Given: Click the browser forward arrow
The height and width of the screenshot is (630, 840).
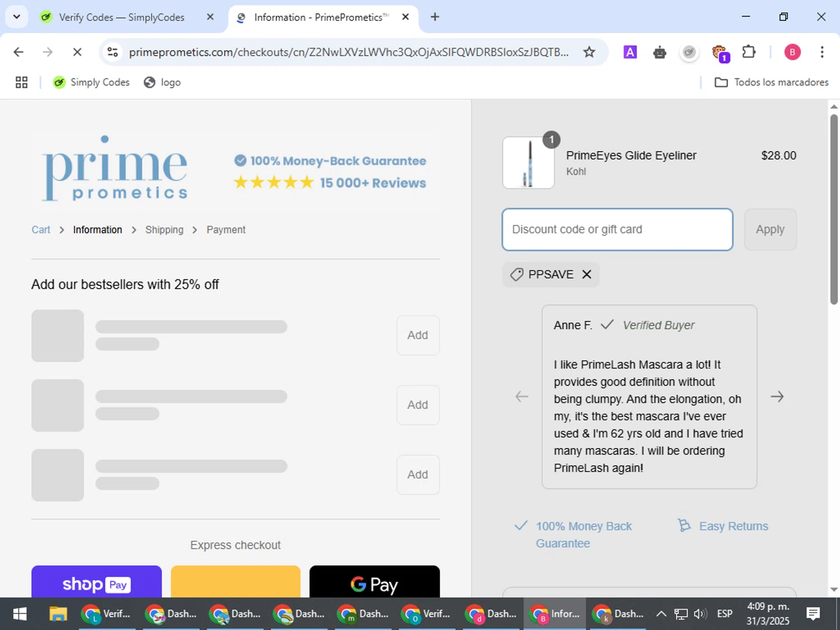Looking at the screenshot, I should point(48,52).
